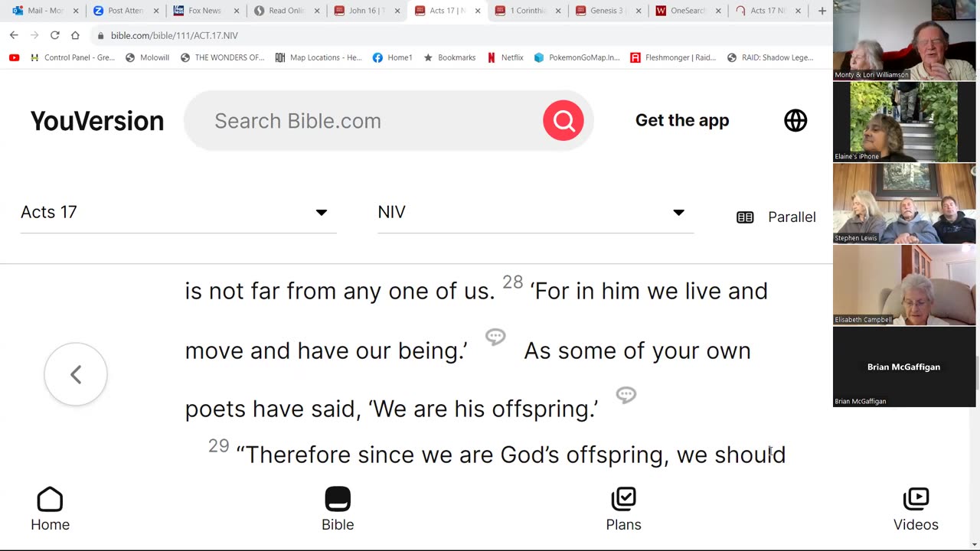Click the Get the app link
The height and width of the screenshot is (551, 980).
(x=682, y=120)
